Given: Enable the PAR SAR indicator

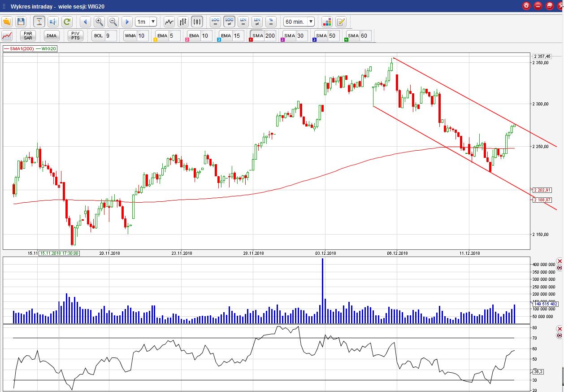Looking at the screenshot, I should [x=28, y=36].
